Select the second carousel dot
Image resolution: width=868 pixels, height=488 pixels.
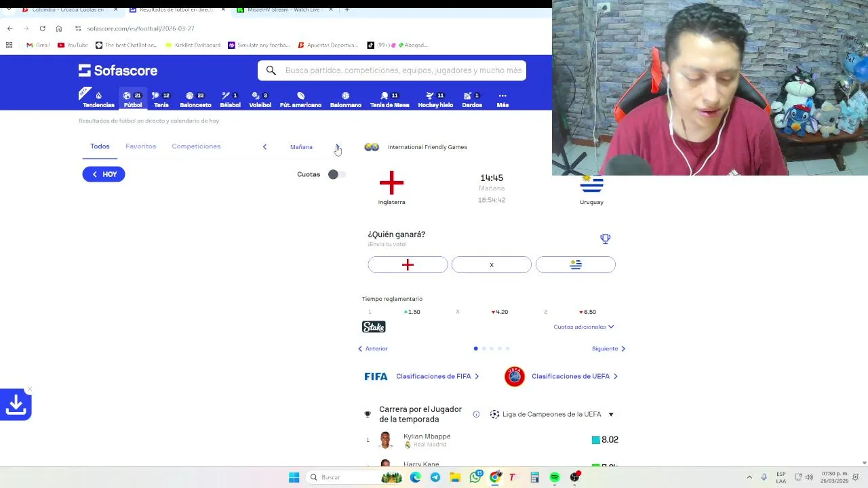[484, 348]
